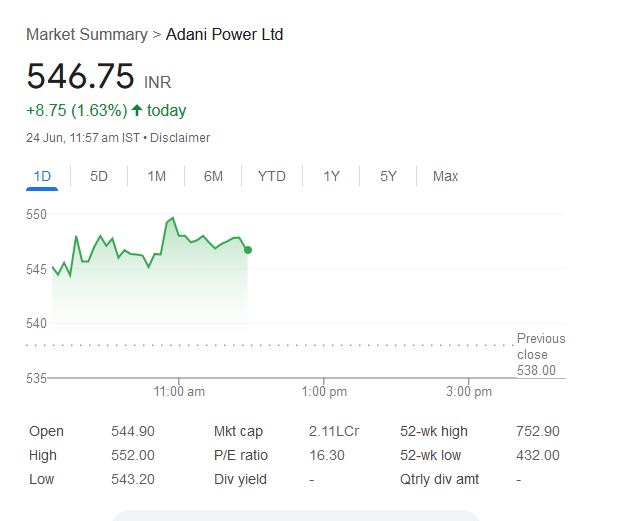Open the Max chart range tab
The height and width of the screenshot is (521, 618).
point(445,176)
